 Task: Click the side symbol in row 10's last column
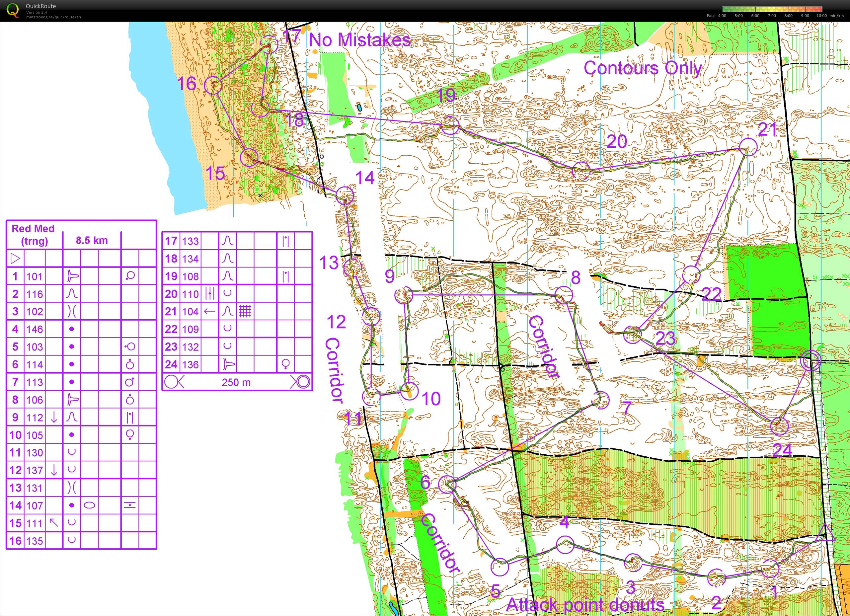[x=130, y=435]
